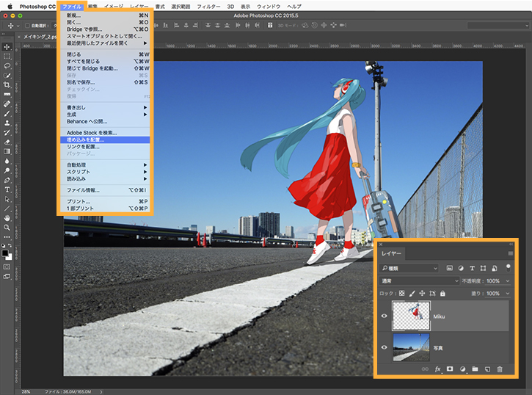Add a layer mask to Miku layer

point(450,369)
